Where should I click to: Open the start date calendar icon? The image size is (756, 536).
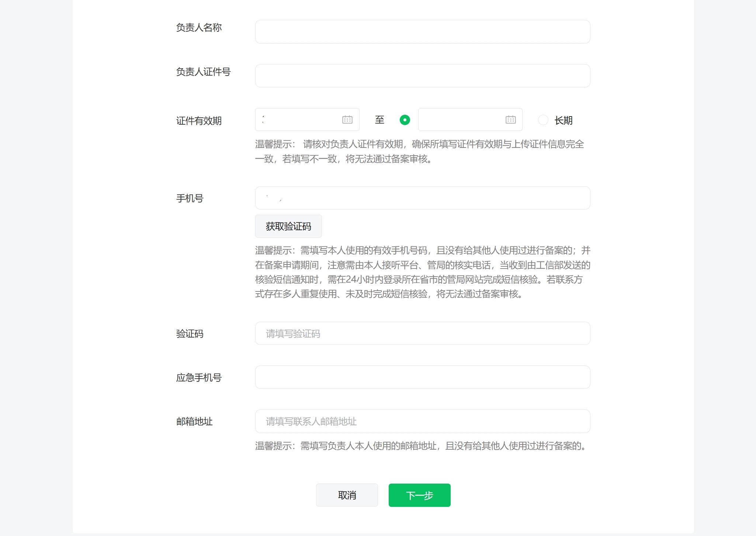point(347,120)
